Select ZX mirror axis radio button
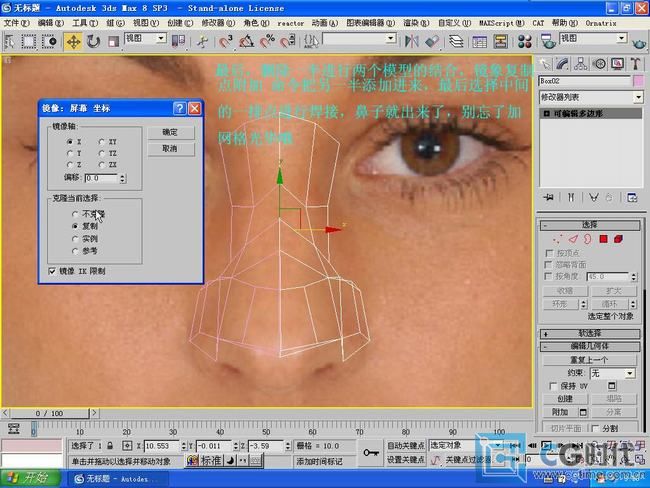 coord(102,165)
